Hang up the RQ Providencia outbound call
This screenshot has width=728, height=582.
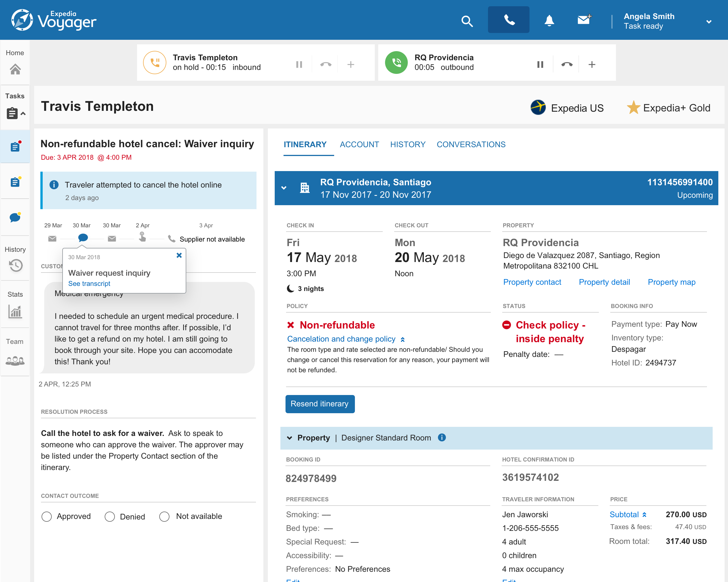tap(566, 65)
